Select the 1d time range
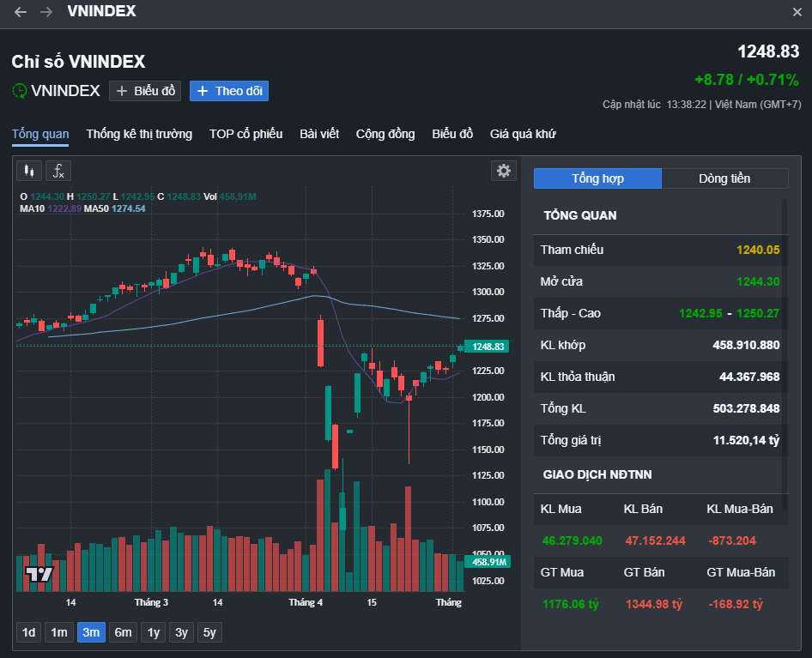Image resolution: width=812 pixels, height=658 pixels. tap(28, 632)
